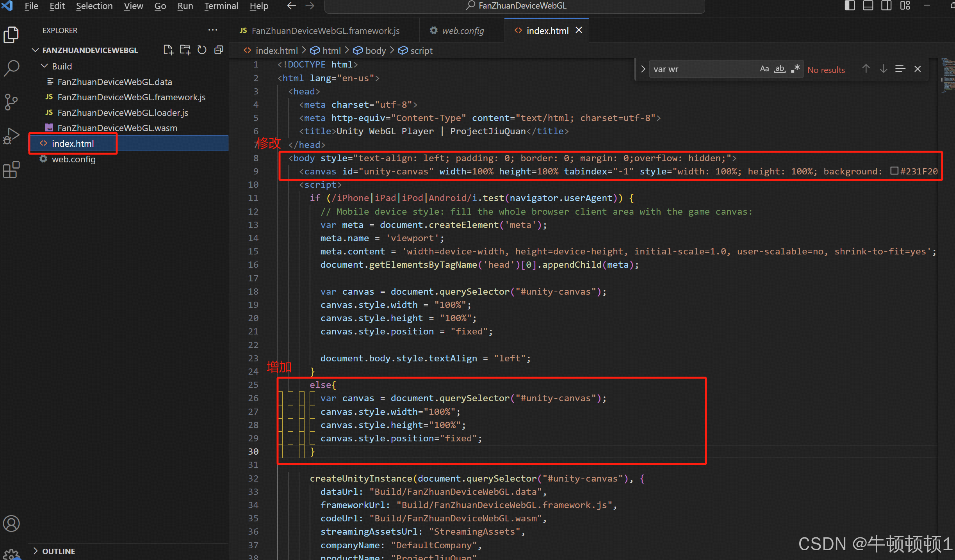
Task: Click New File icon in explorer header
Action: (x=168, y=50)
